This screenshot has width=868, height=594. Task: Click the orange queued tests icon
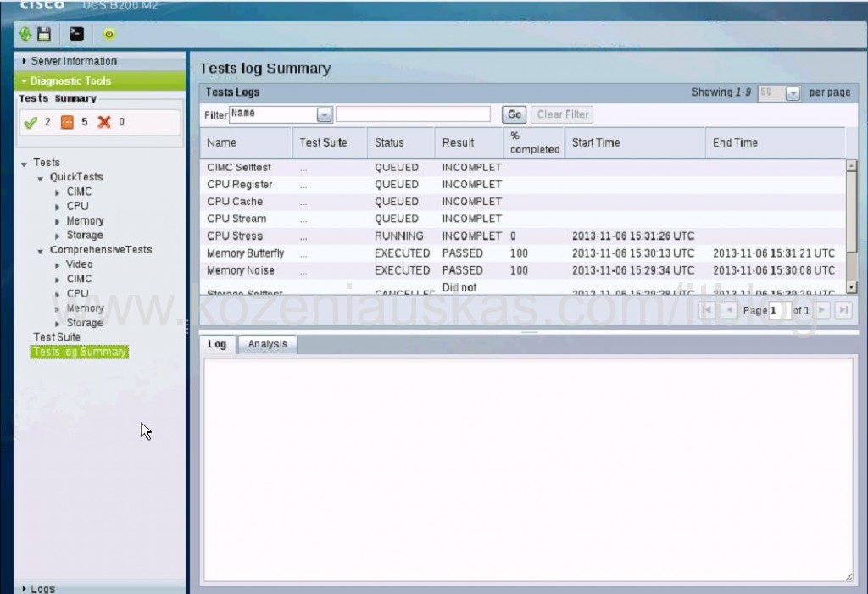point(68,122)
